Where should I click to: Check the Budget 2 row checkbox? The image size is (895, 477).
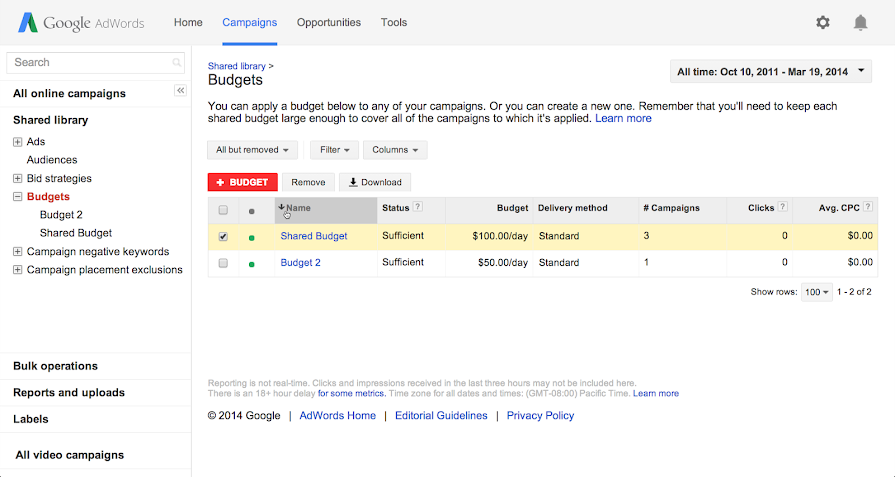click(223, 263)
